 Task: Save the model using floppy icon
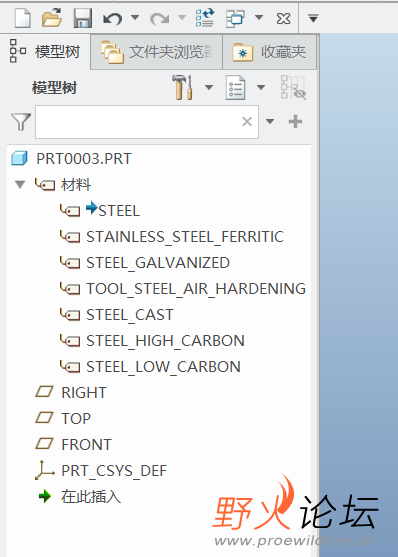[82, 18]
